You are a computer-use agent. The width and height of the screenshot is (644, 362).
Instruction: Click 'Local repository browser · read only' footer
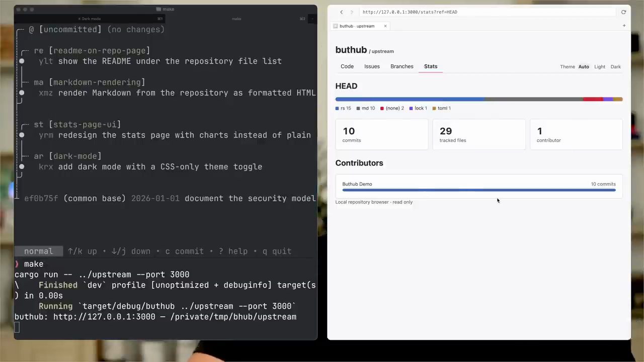click(x=374, y=202)
